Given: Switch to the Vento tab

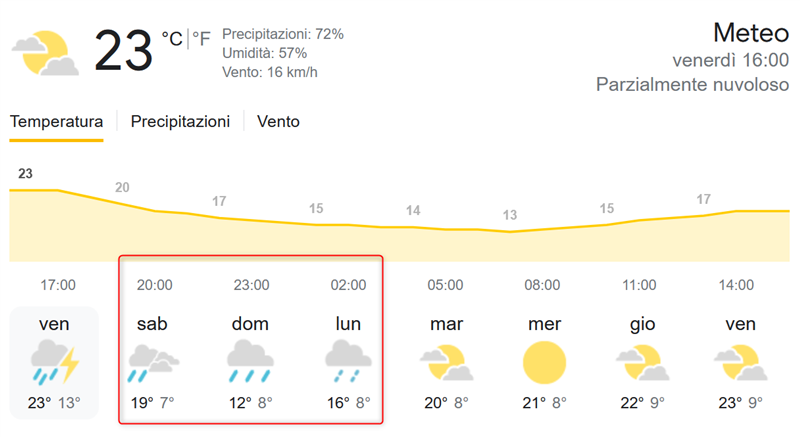Looking at the screenshot, I should [x=278, y=121].
